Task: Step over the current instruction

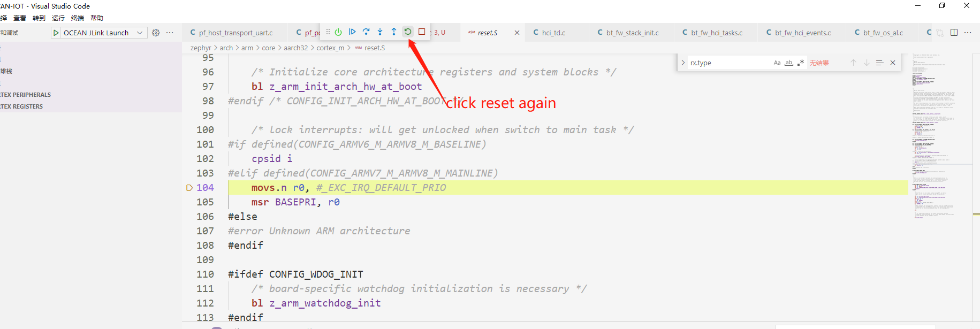Action: pyautogui.click(x=366, y=32)
